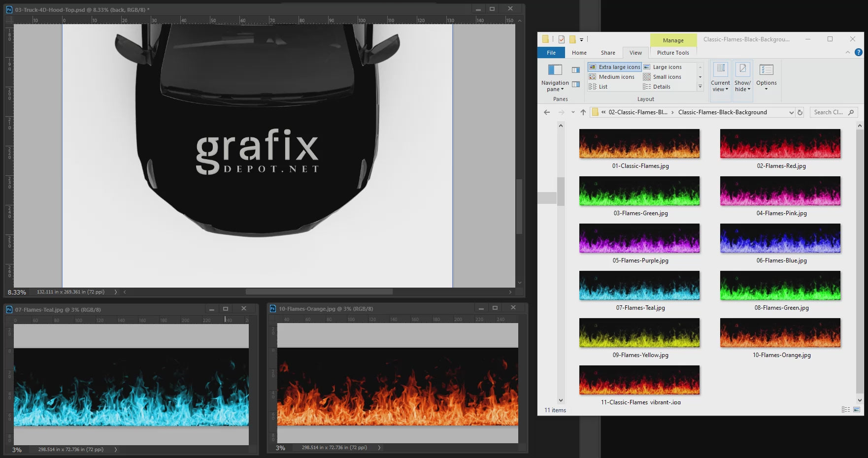Screen dimensions: 868x458
Task: Click Classic-Flames-Black-Background breadcrumb
Action: [722, 112]
